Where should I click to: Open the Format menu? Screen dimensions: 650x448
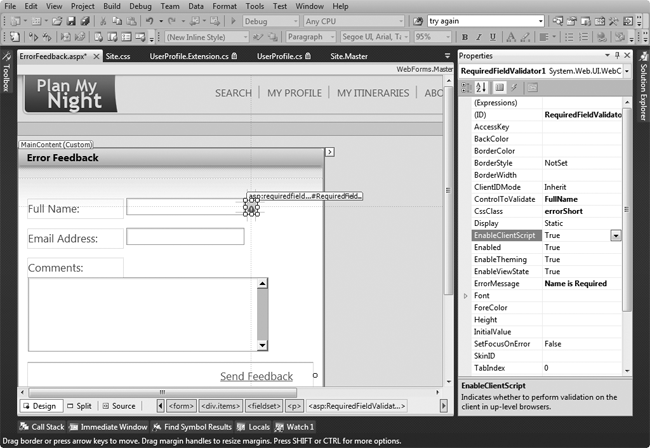point(224,6)
